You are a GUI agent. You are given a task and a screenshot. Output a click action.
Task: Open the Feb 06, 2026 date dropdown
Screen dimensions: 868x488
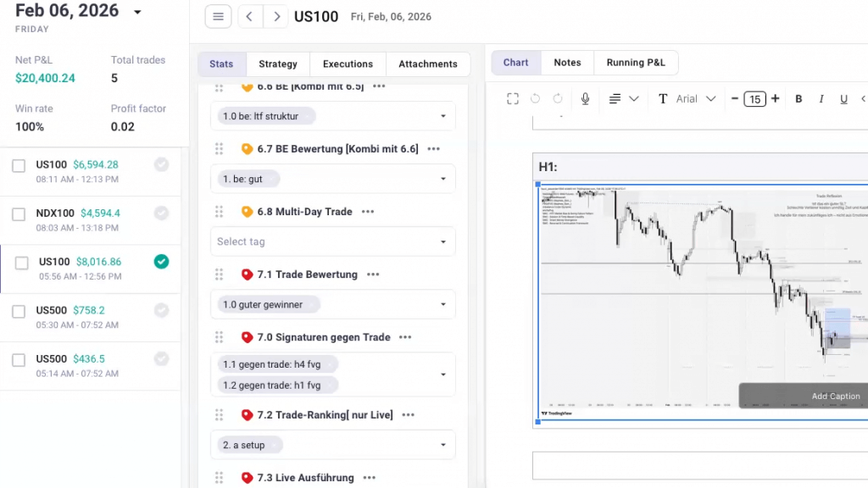pos(136,11)
